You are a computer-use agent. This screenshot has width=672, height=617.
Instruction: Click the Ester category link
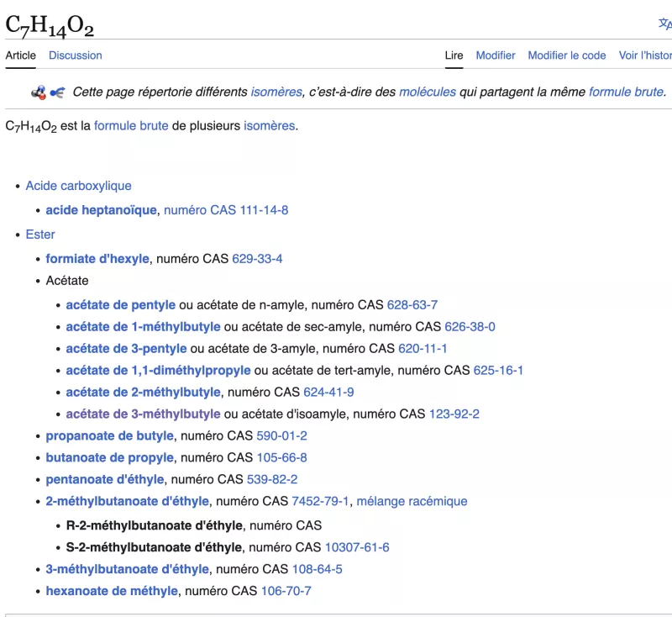pos(40,235)
